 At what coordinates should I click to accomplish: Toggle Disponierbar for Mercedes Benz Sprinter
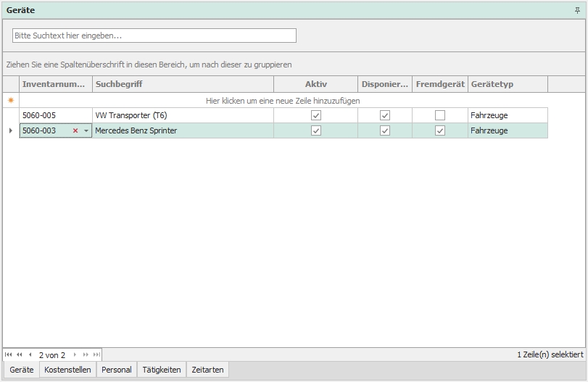coord(385,130)
